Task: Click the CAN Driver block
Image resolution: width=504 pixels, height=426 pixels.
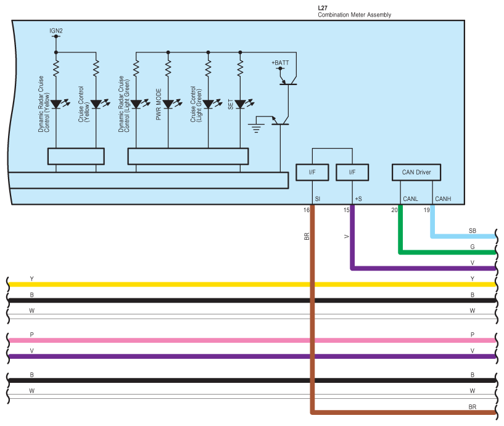Action: point(419,172)
